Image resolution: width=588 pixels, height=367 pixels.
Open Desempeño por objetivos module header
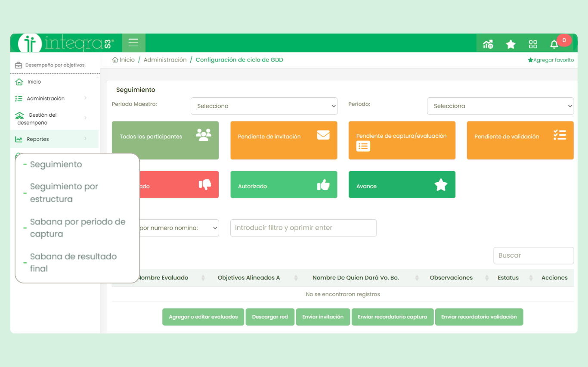(x=55, y=65)
